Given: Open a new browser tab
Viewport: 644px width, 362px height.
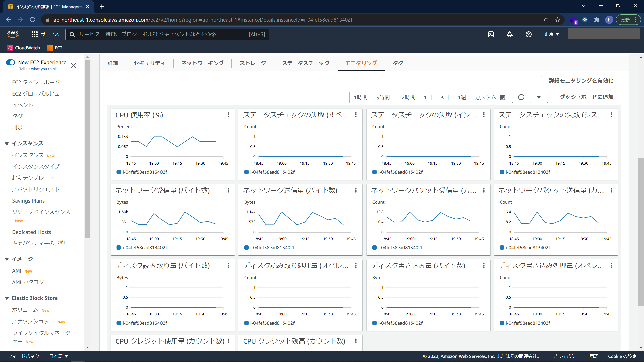Looking at the screenshot, I should coord(102,7).
